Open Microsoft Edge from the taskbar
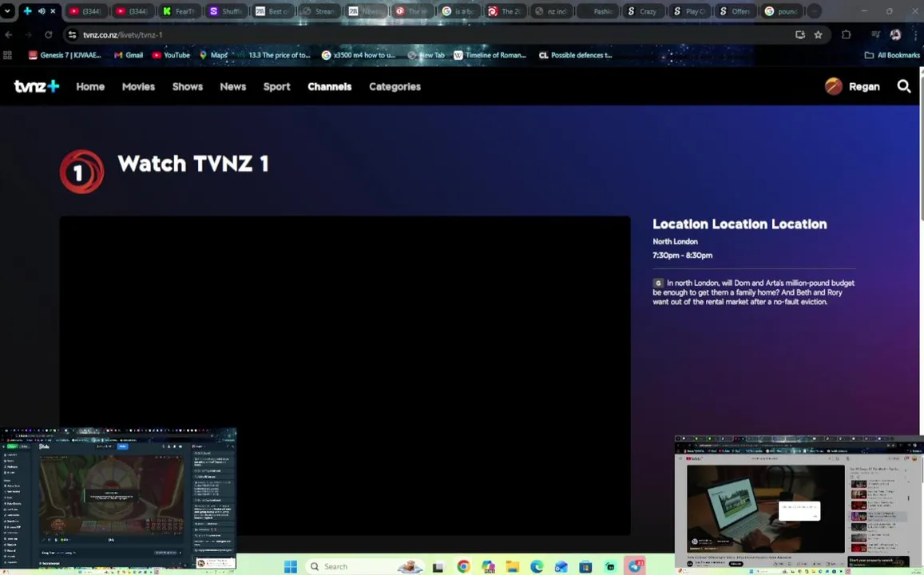 pyautogui.click(x=537, y=567)
